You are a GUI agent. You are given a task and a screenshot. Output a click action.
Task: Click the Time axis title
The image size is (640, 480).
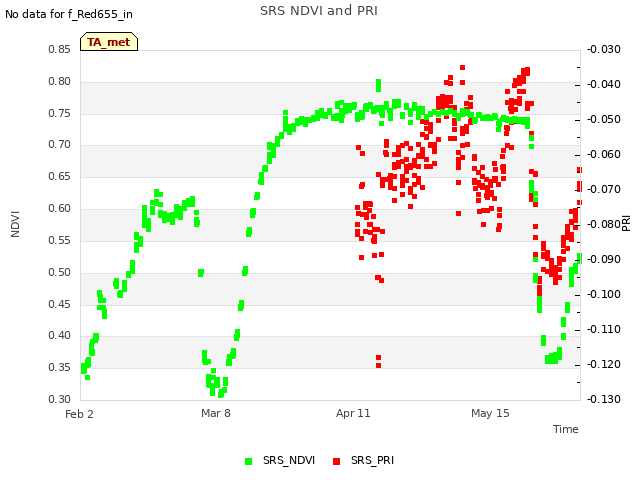566,429
